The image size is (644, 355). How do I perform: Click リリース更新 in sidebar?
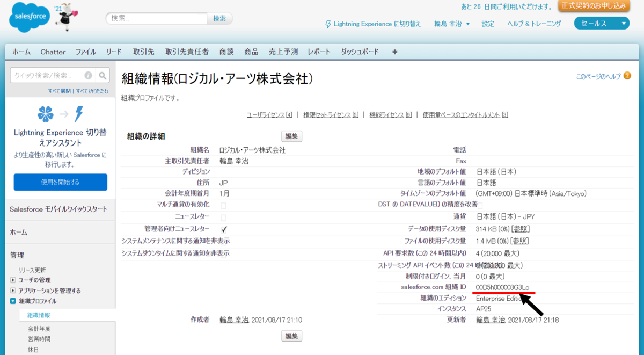[x=32, y=270]
